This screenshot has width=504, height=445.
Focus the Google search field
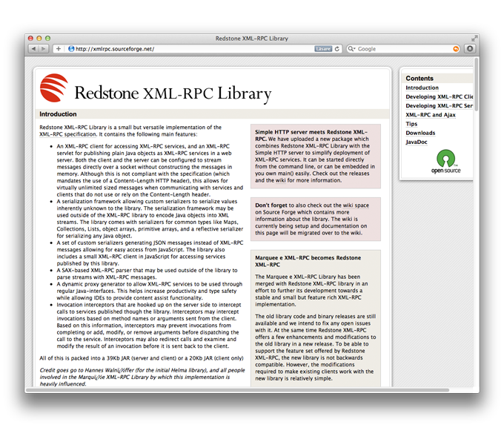[x=404, y=49]
